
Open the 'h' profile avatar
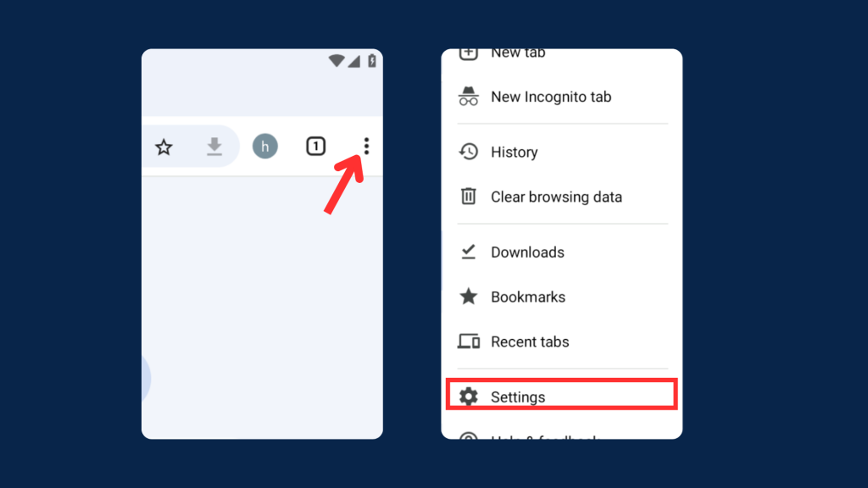pyautogui.click(x=265, y=147)
